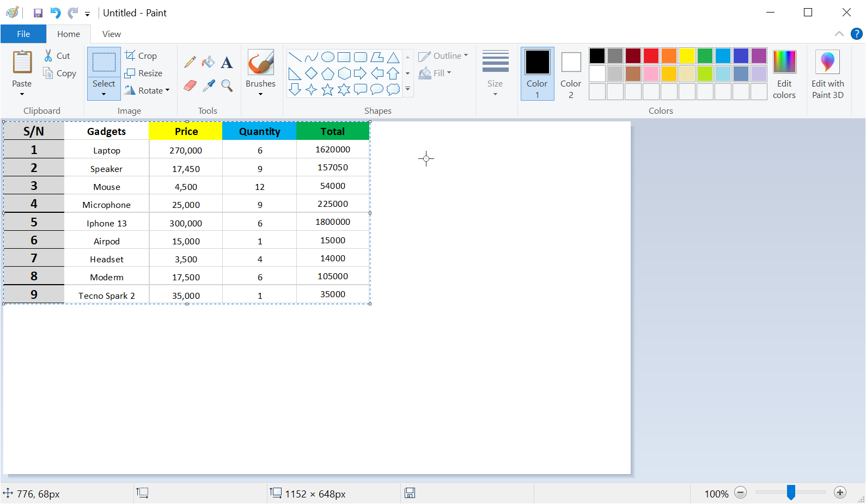Crop the image to selection

(x=141, y=56)
